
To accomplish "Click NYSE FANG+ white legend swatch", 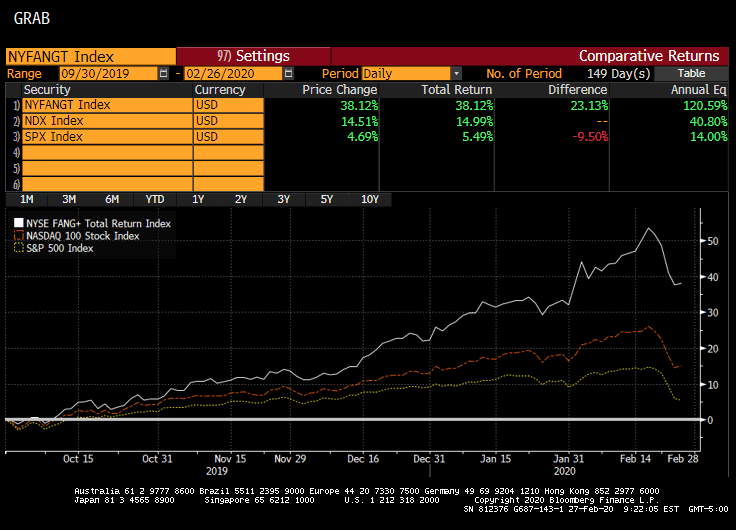I will pyautogui.click(x=17, y=224).
